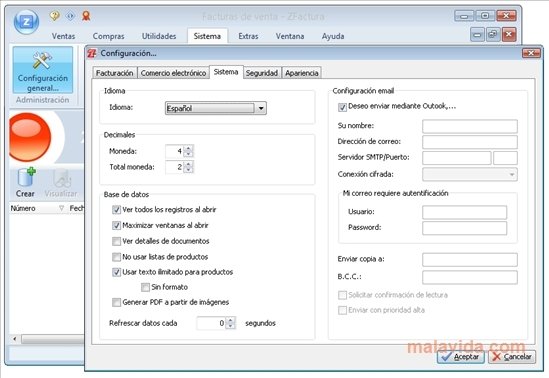Open the Ventana menu

coord(290,36)
